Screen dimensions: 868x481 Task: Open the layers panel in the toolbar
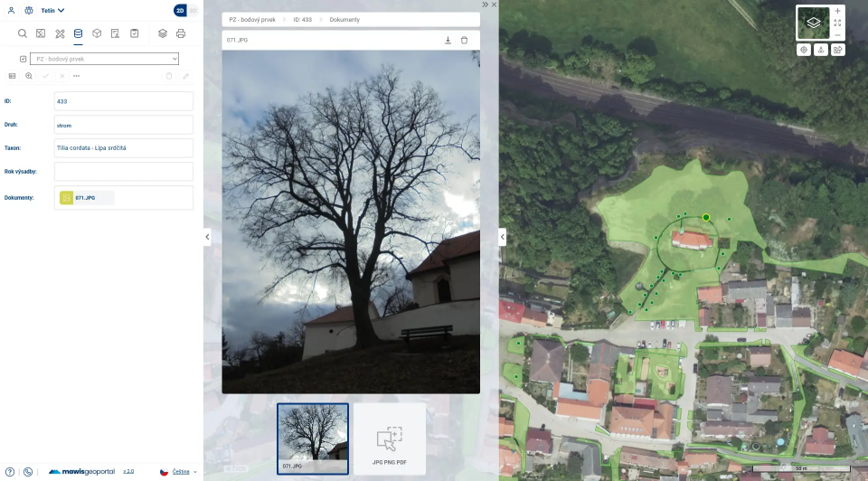pyautogui.click(x=163, y=33)
